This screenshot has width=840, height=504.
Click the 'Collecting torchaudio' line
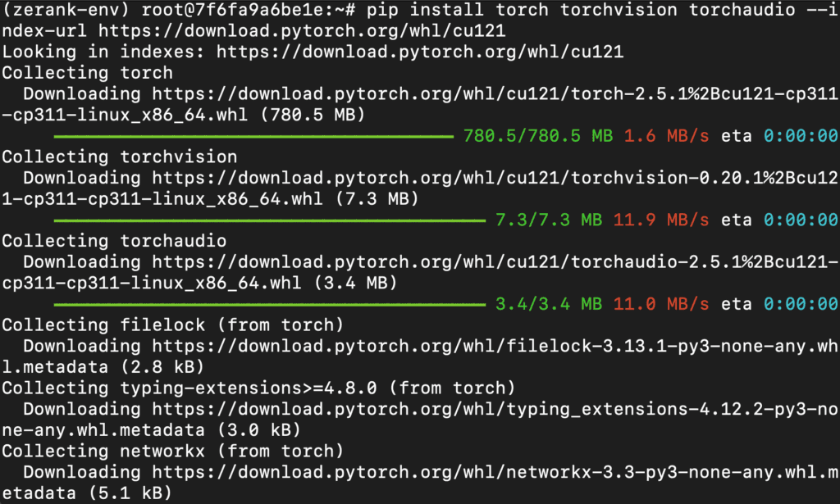(114, 241)
